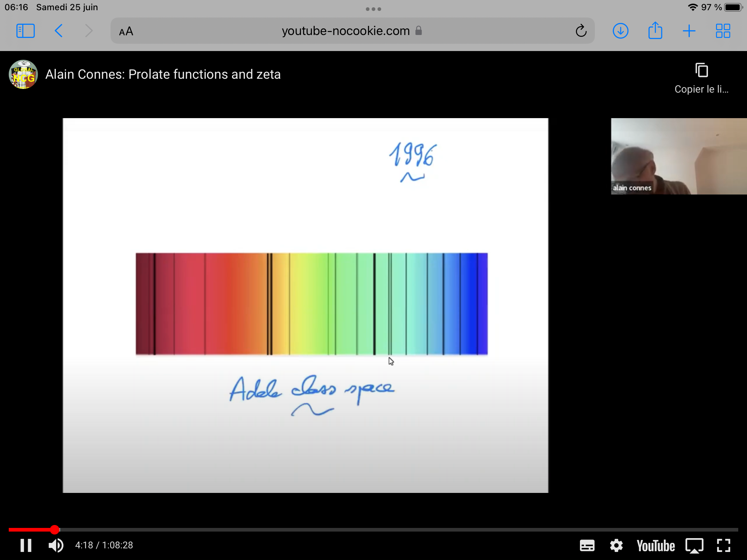Pause the video playback
This screenshot has height=560, width=747.
[x=26, y=545]
